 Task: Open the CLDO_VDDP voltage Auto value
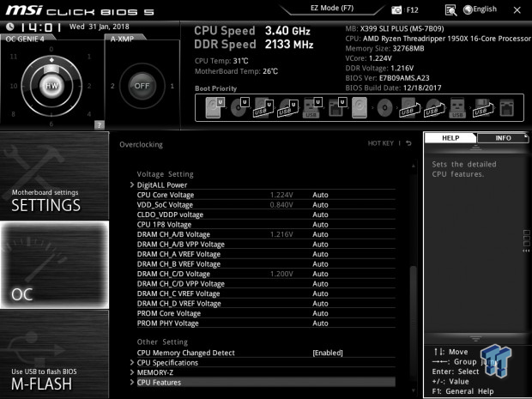(x=320, y=215)
